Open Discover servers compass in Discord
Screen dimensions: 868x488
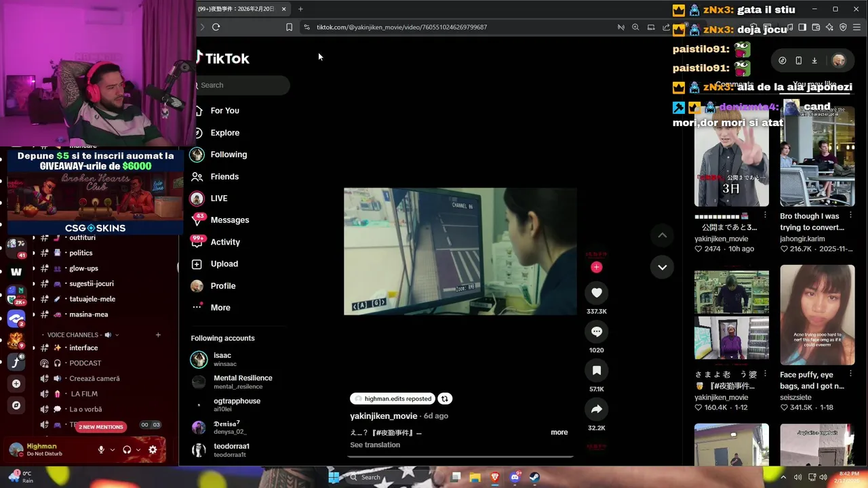pos(16,405)
